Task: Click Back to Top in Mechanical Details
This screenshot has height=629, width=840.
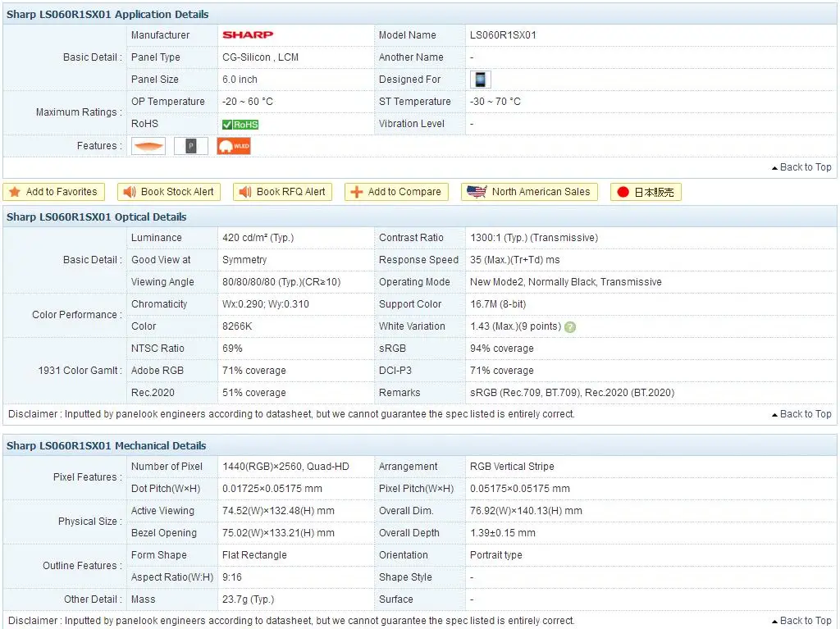Action: click(802, 621)
